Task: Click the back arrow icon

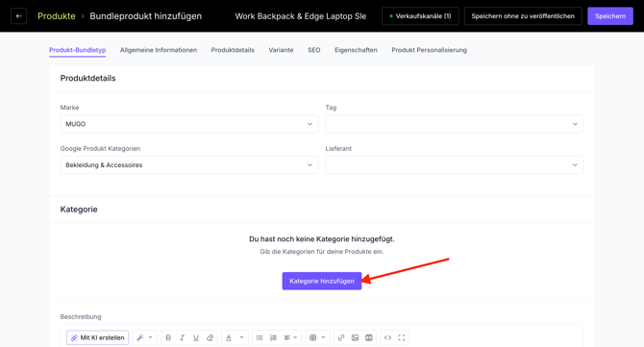Action: point(18,16)
